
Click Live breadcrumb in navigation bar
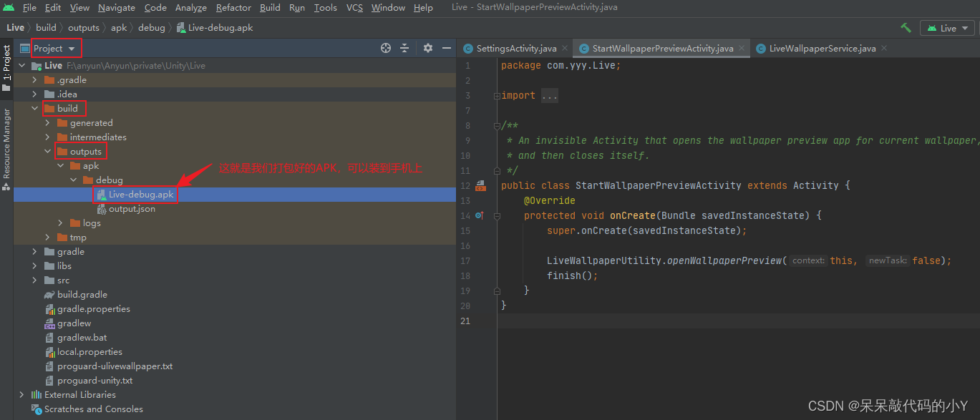(15, 28)
